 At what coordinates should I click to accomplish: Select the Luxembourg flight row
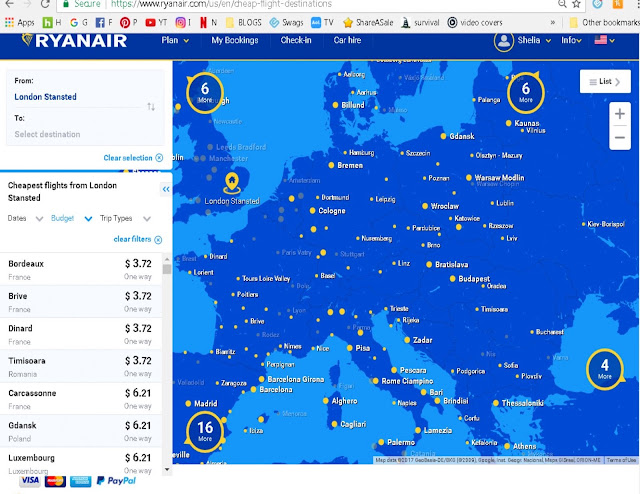coord(81,461)
